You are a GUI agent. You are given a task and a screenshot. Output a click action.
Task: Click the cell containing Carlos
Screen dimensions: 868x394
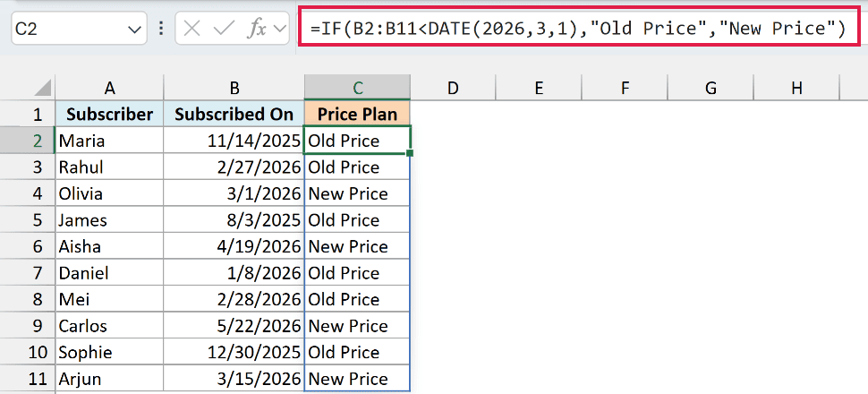click(109, 325)
